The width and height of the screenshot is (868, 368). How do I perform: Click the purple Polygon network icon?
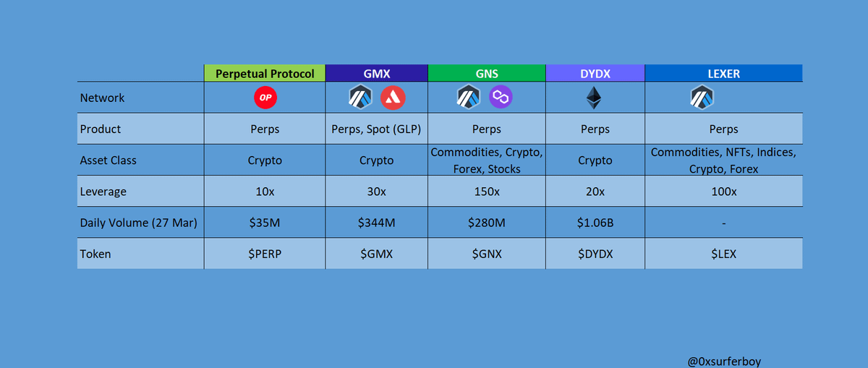pos(501,97)
